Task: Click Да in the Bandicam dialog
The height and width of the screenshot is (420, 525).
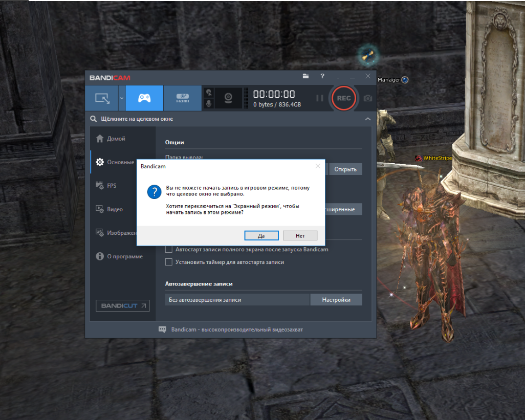Action: 261,236
